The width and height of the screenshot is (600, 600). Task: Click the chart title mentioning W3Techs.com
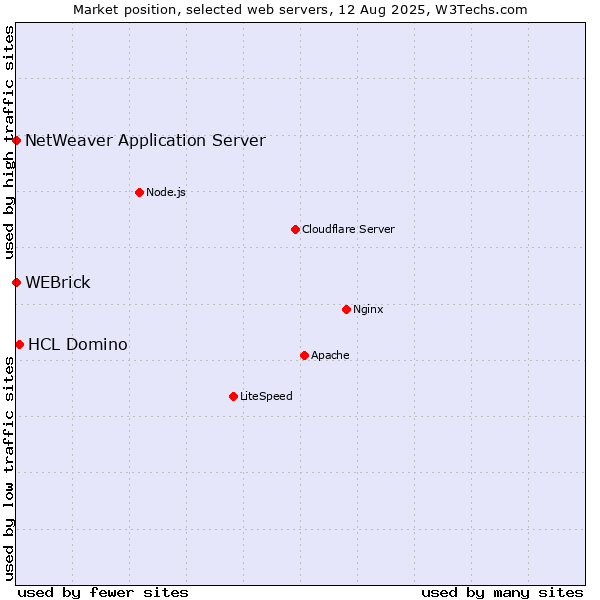[300, 10]
